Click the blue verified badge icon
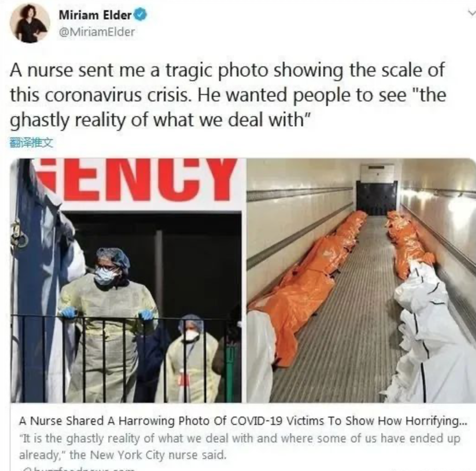Screen dimensions: 476x471 tap(141, 15)
